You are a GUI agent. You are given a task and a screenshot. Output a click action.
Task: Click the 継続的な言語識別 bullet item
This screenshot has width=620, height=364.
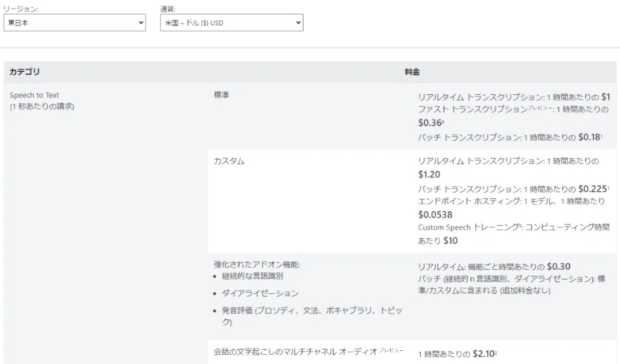pyautogui.click(x=253, y=276)
